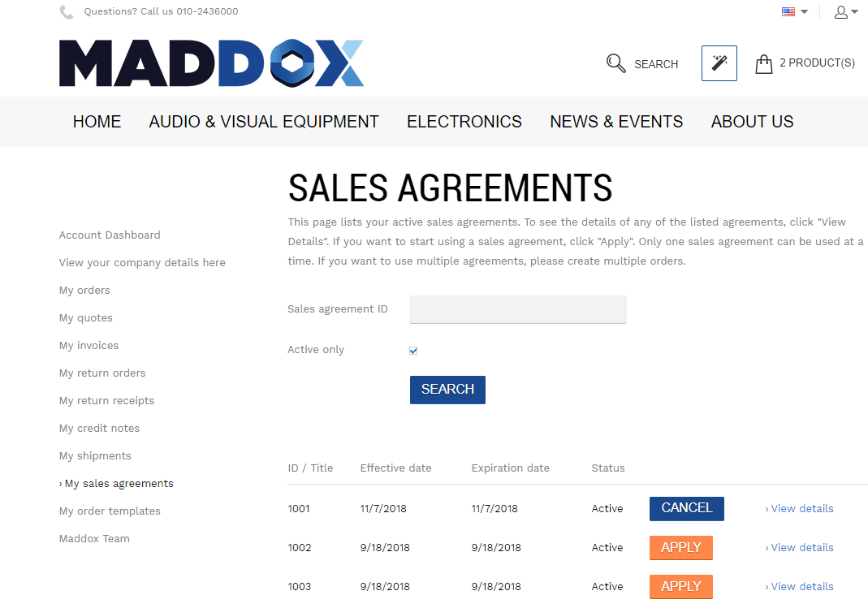
Task: Open My quotes in the sidebar
Action: click(86, 318)
